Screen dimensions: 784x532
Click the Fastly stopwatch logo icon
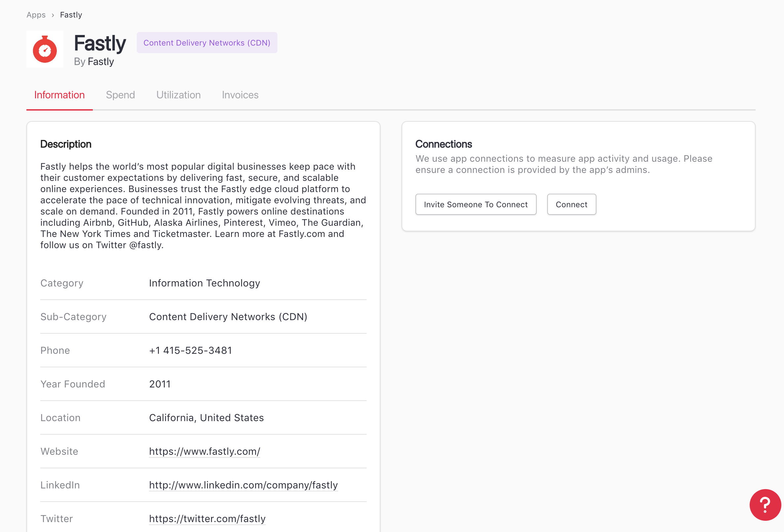(x=45, y=49)
